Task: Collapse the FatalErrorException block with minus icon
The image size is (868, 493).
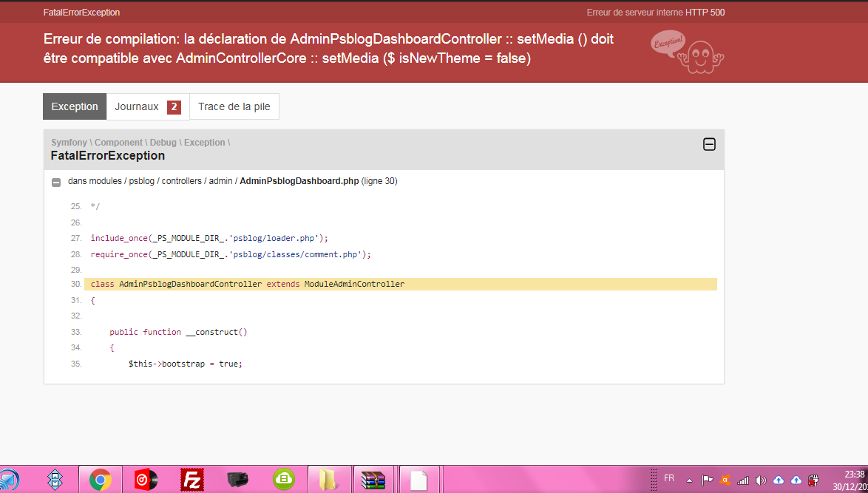Action: click(709, 144)
